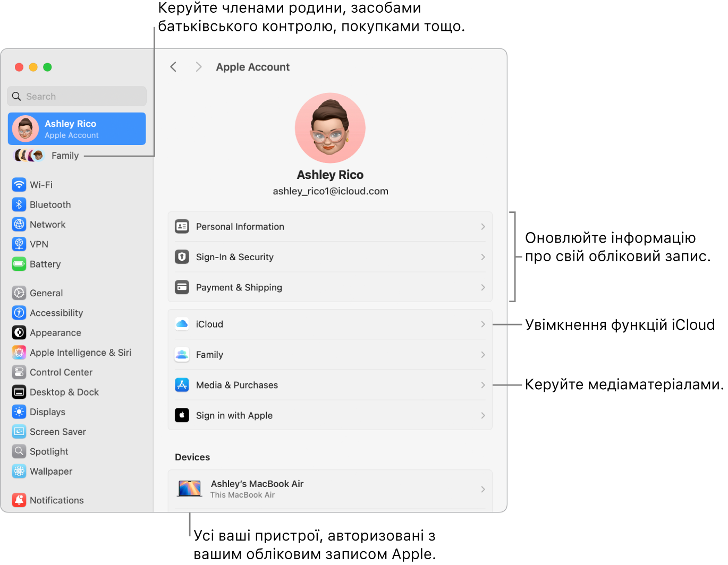The image size is (728, 565).
Task: Click the Media & Purchases label
Action: click(237, 385)
